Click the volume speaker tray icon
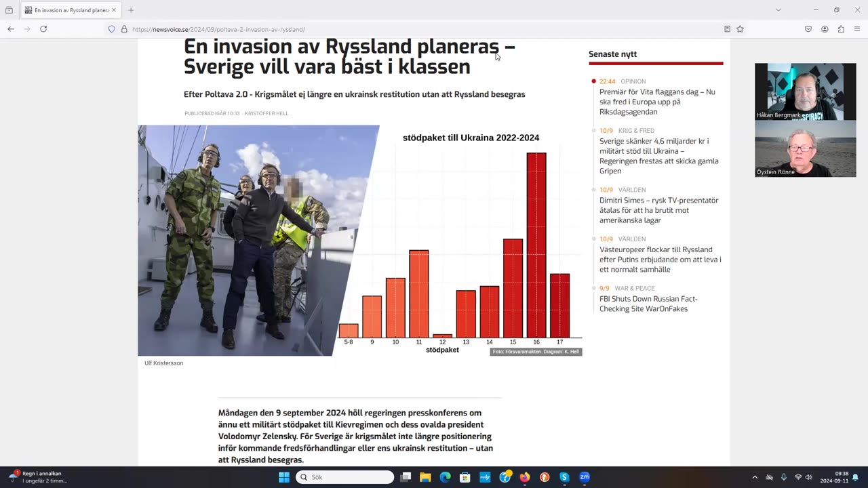The image size is (868, 488). (809, 477)
